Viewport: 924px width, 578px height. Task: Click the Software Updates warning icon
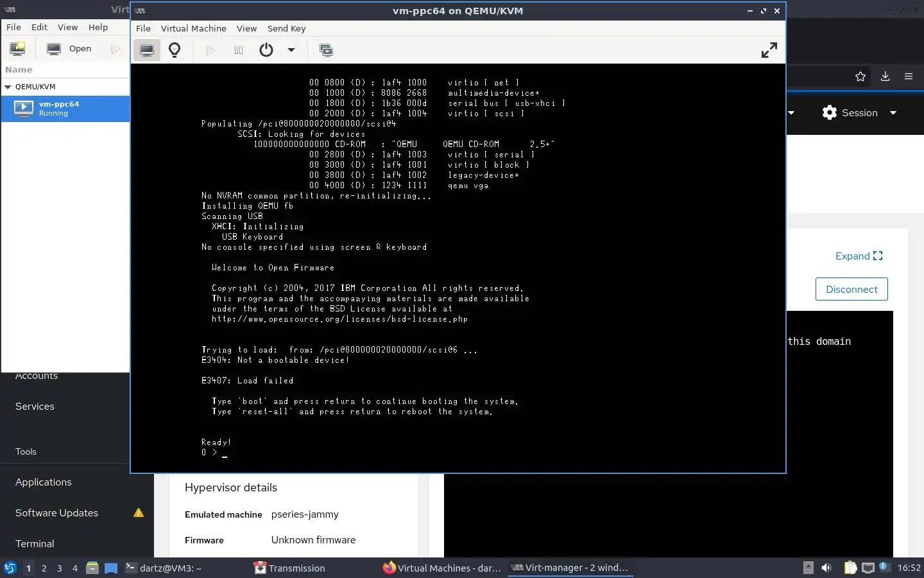(138, 512)
